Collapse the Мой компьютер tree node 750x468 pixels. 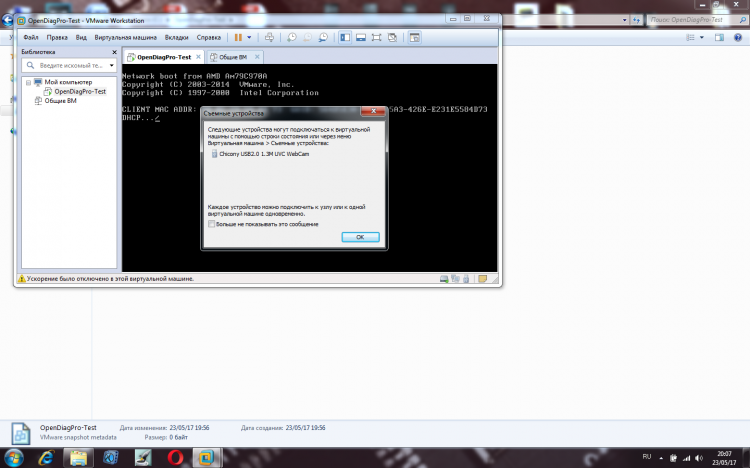(28, 82)
